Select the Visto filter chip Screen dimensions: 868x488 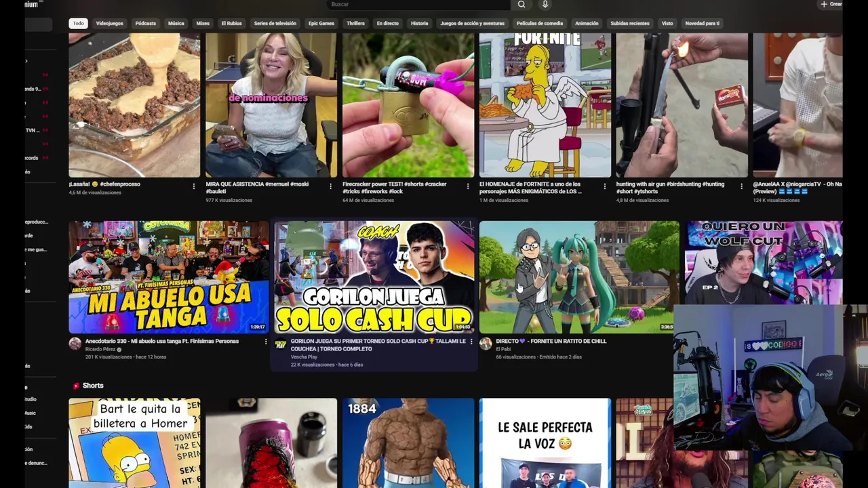click(x=667, y=23)
